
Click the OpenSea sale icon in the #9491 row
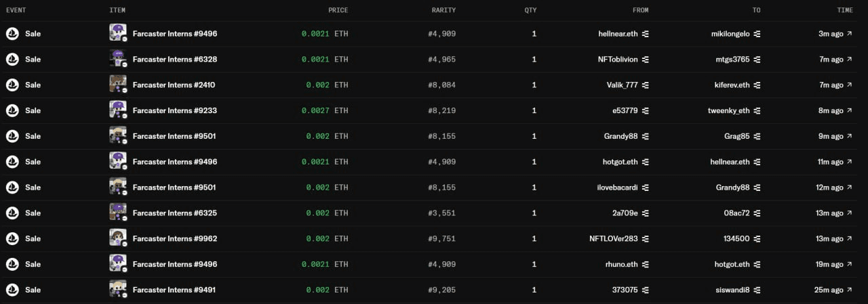click(12, 290)
